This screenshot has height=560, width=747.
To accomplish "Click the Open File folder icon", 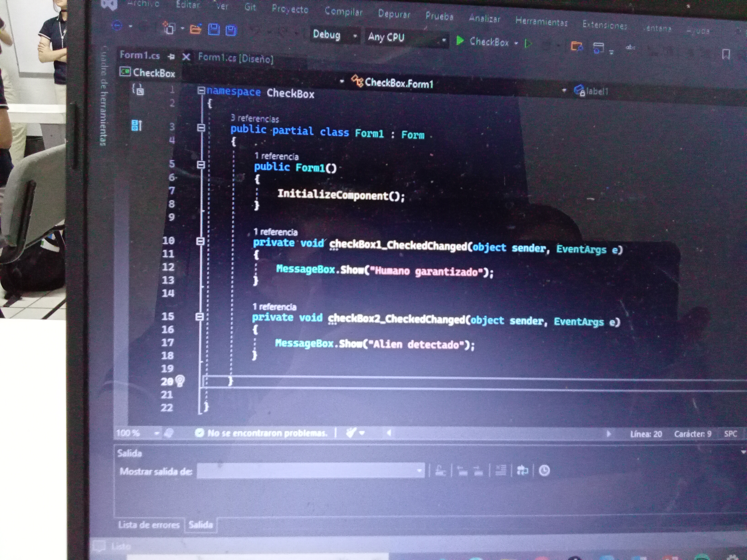I will [x=196, y=29].
